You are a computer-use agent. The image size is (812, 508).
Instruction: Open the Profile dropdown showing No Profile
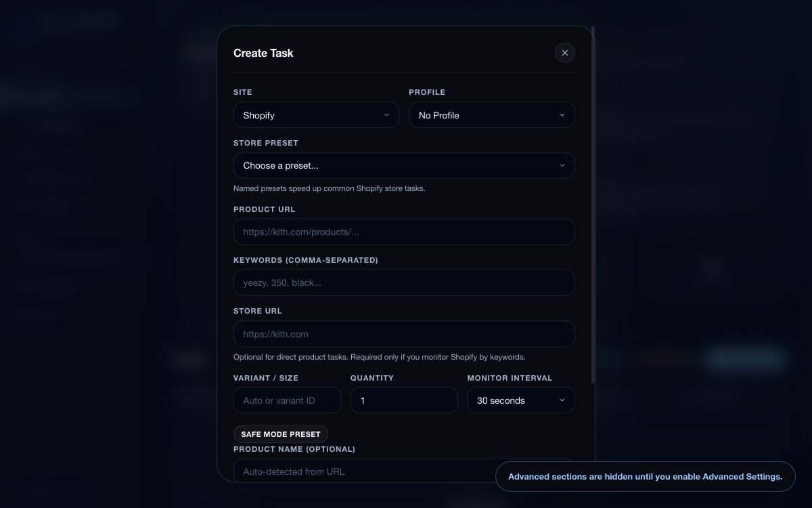492,114
